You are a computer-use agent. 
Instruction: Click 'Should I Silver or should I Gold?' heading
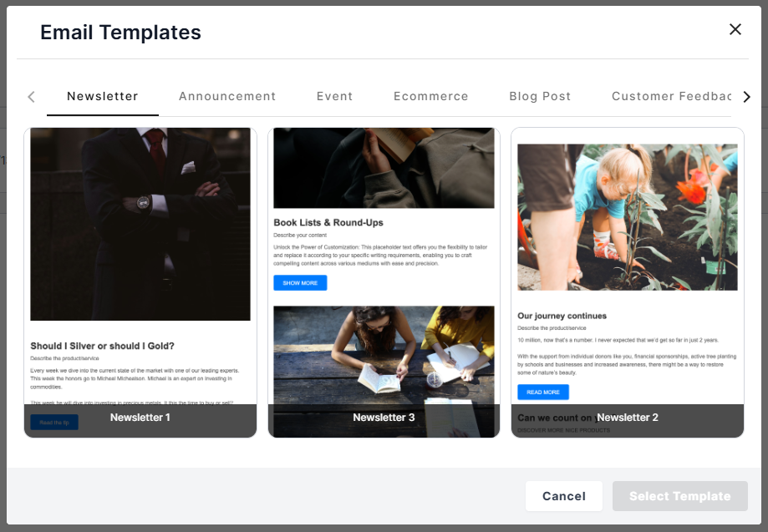[102, 346]
